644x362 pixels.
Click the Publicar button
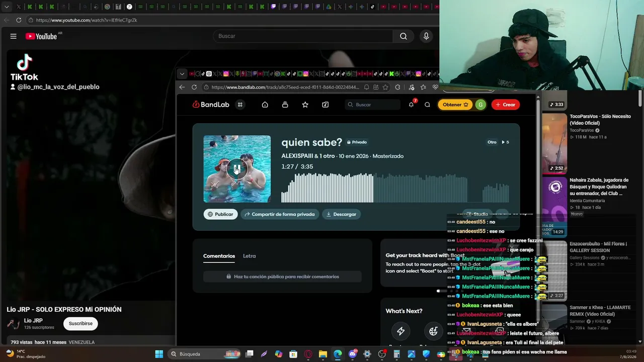click(x=220, y=214)
